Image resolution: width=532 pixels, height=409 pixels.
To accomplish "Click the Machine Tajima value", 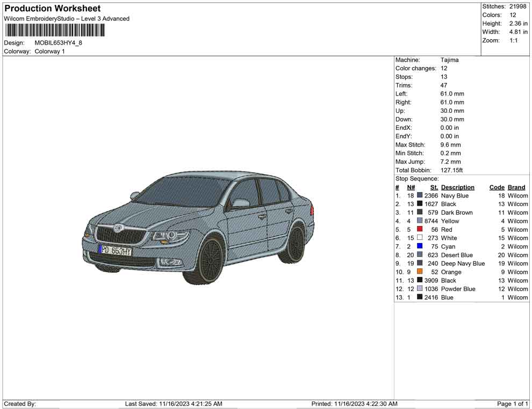I will (x=450, y=60).
